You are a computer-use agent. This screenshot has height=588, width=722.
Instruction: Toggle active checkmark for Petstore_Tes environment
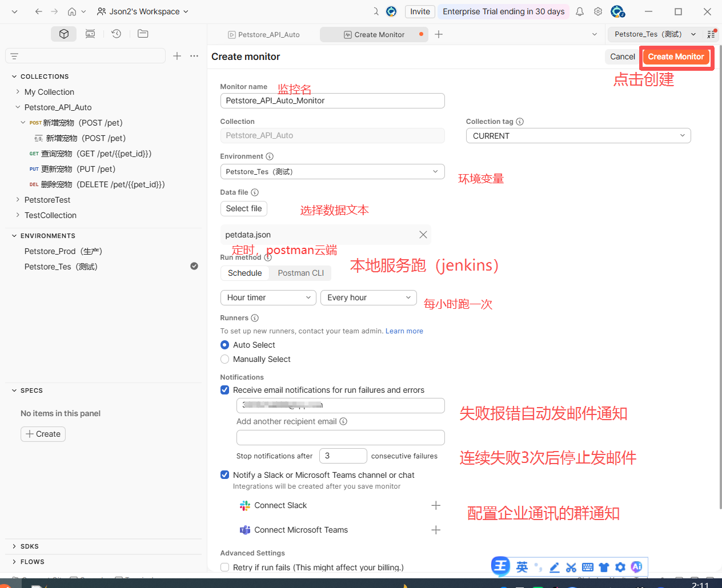tap(194, 267)
